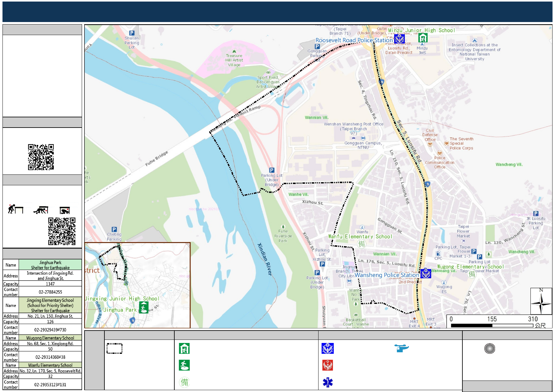Viewport: 555px width, 392px height.
Task: Click the Fuhe Riverside Park tree icon
Action: [x=283, y=227]
